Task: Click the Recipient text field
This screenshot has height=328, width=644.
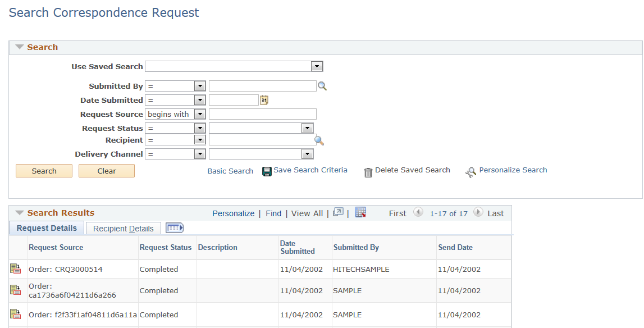Action: (x=263, y=140)
